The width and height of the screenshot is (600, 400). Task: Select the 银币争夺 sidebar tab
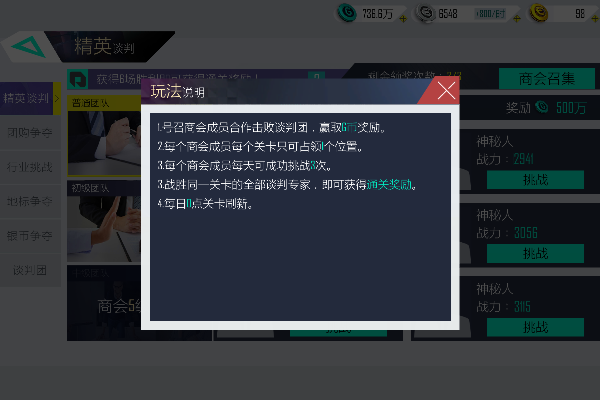point(30,236)
